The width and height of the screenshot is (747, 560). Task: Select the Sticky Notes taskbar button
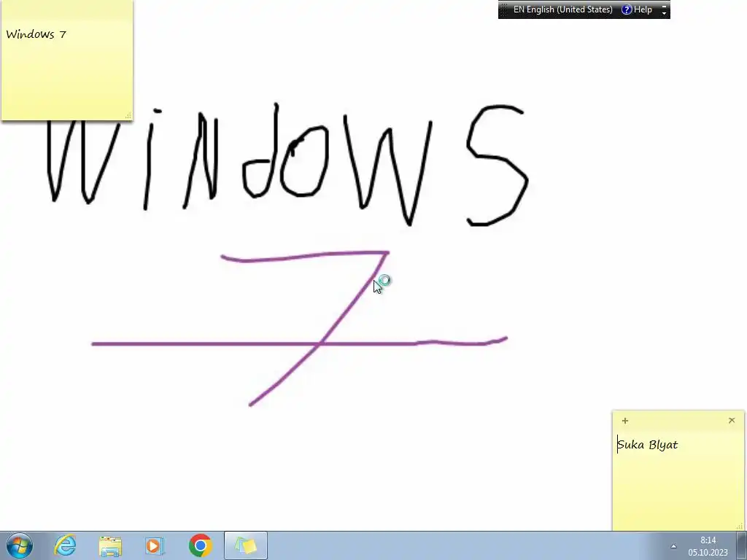coord(246,545)
